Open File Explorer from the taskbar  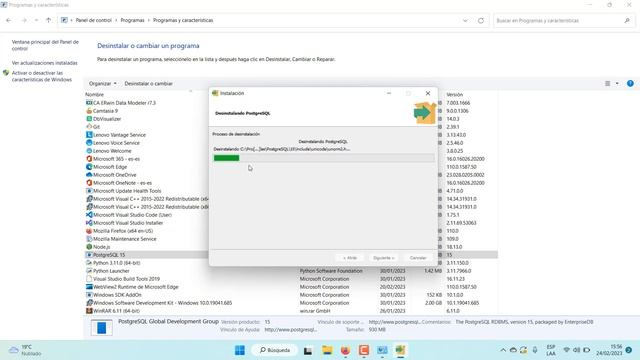click(x=327, y=350)
